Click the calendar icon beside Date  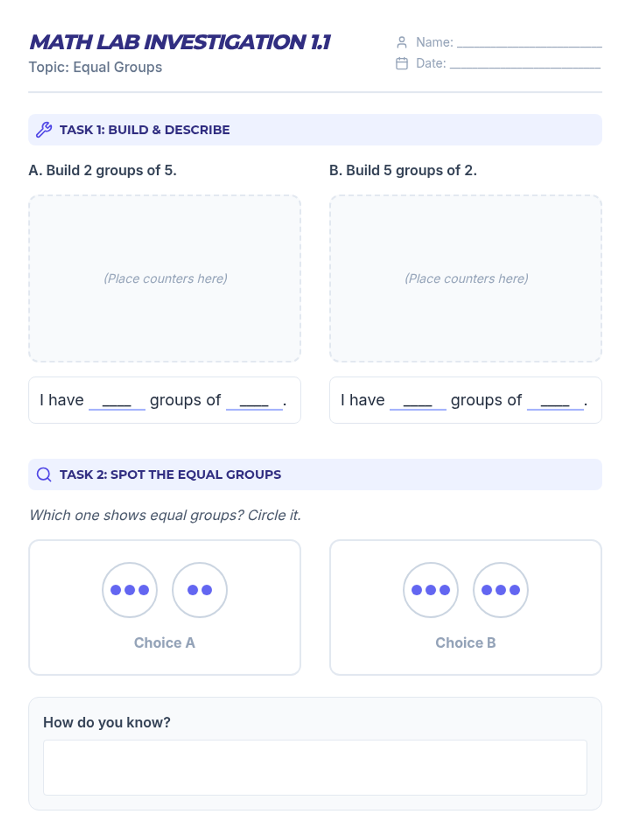(x=402, y=64)
